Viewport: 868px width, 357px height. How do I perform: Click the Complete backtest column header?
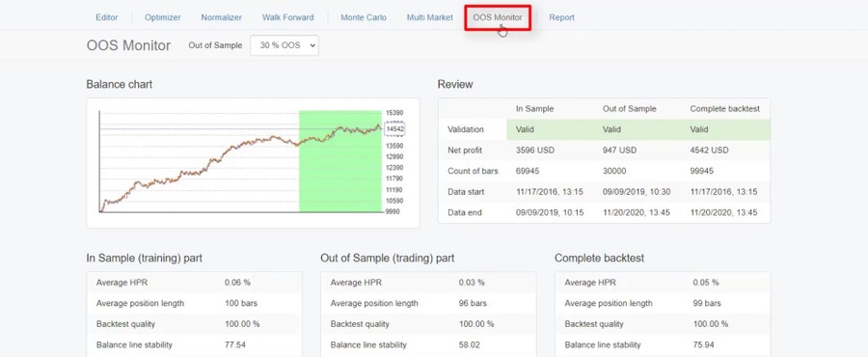tap(724, 109)
